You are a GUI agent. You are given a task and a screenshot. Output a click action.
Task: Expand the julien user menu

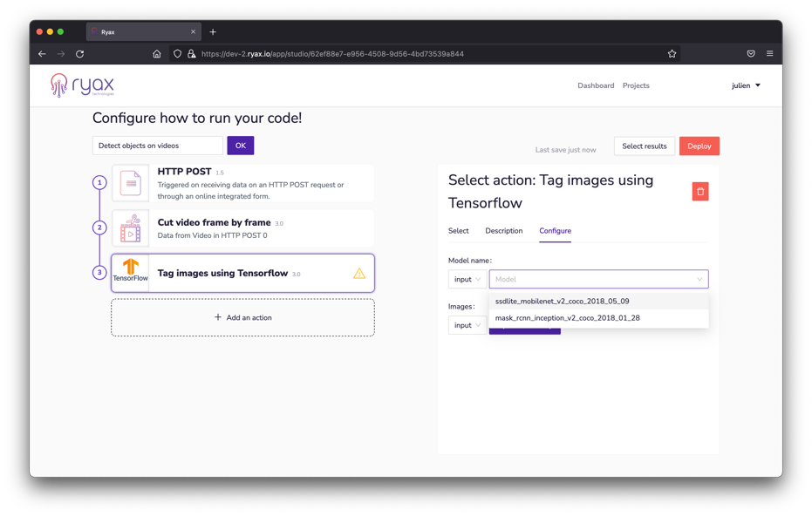[x=746, y=85]
